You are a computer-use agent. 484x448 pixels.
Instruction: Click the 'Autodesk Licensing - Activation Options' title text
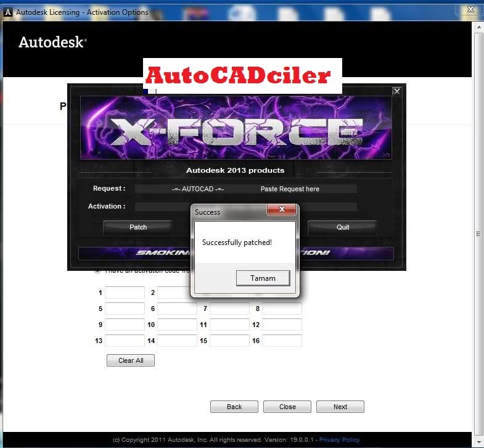point(82,12)
